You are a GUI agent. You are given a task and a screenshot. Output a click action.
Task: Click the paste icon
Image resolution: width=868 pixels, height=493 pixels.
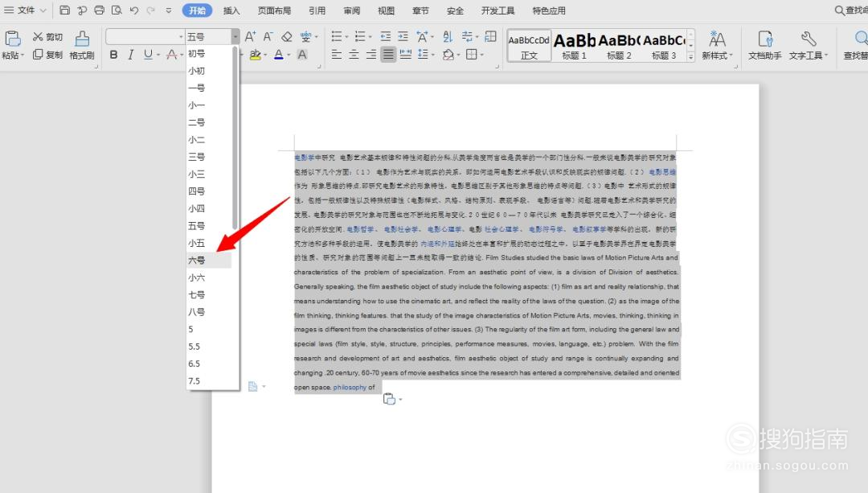point(13,38)
